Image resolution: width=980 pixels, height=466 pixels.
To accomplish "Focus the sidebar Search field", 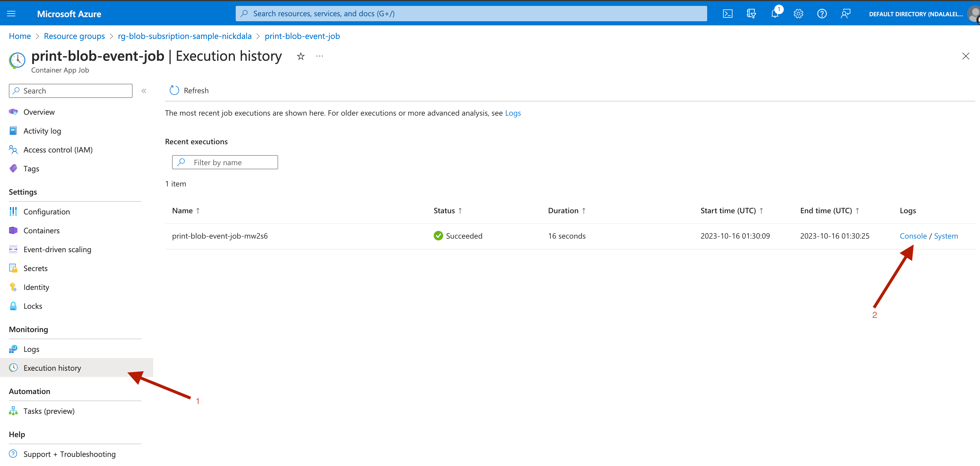I will click(x=71, y=91).
